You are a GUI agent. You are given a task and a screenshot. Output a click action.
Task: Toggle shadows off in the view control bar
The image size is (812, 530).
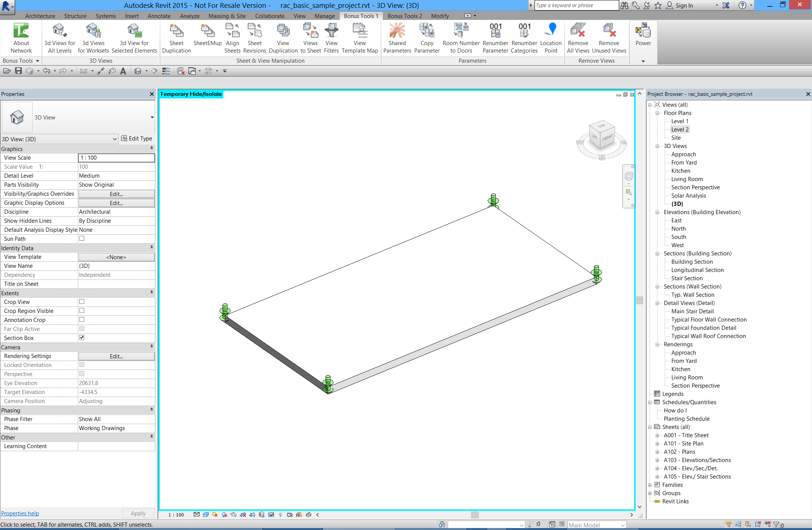(x=224, y=515)
